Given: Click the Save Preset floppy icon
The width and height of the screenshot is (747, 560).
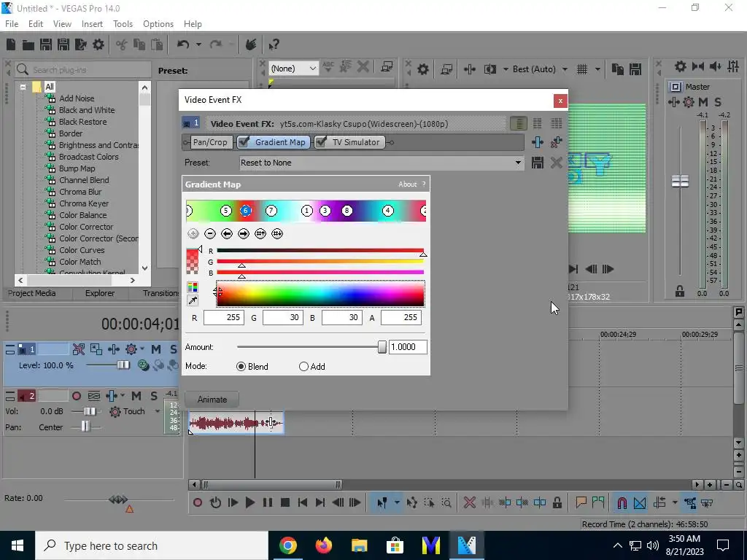Looking at the screenshot, I should pos(538,163).
